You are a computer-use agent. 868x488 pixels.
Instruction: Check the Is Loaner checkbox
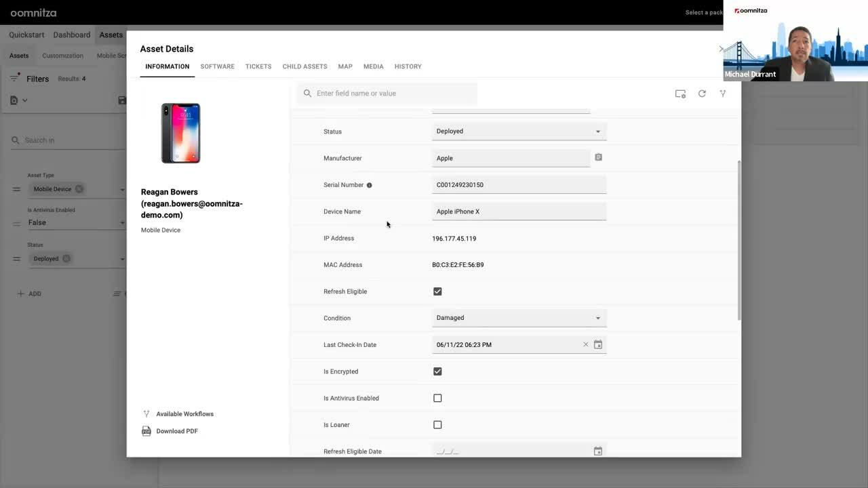click(x=437, y=424)
